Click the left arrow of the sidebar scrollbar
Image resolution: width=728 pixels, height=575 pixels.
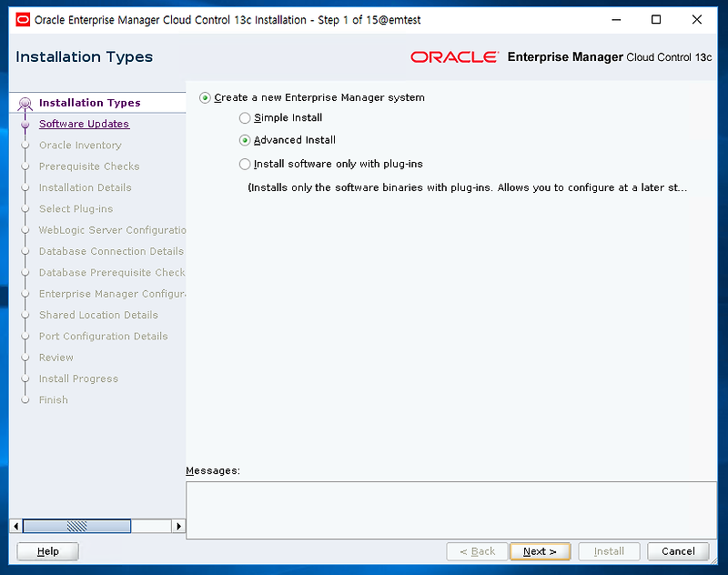click(17, 526)
